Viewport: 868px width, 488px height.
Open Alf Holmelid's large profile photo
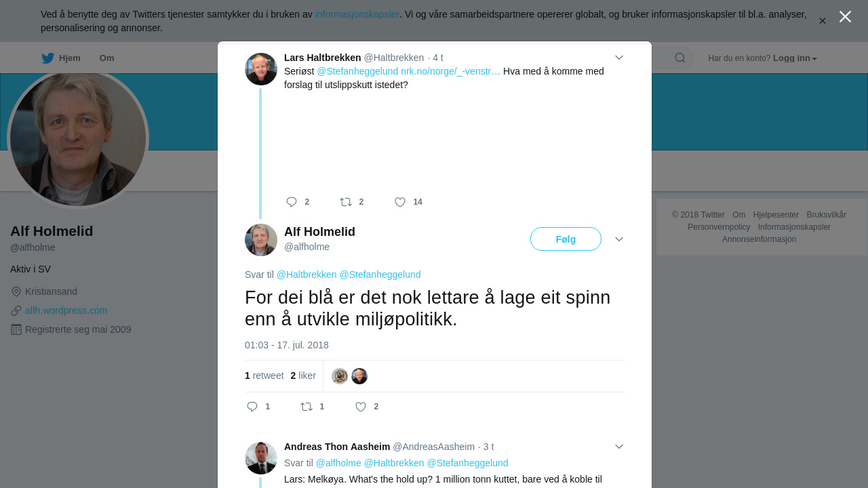pyautogui.click(x=78, y=139)
